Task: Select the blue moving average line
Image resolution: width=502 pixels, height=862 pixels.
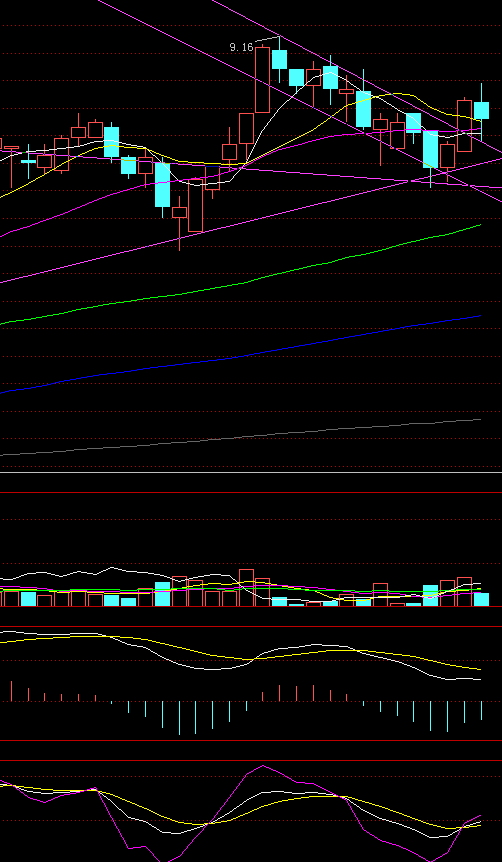Action: [x=240, y=356]
